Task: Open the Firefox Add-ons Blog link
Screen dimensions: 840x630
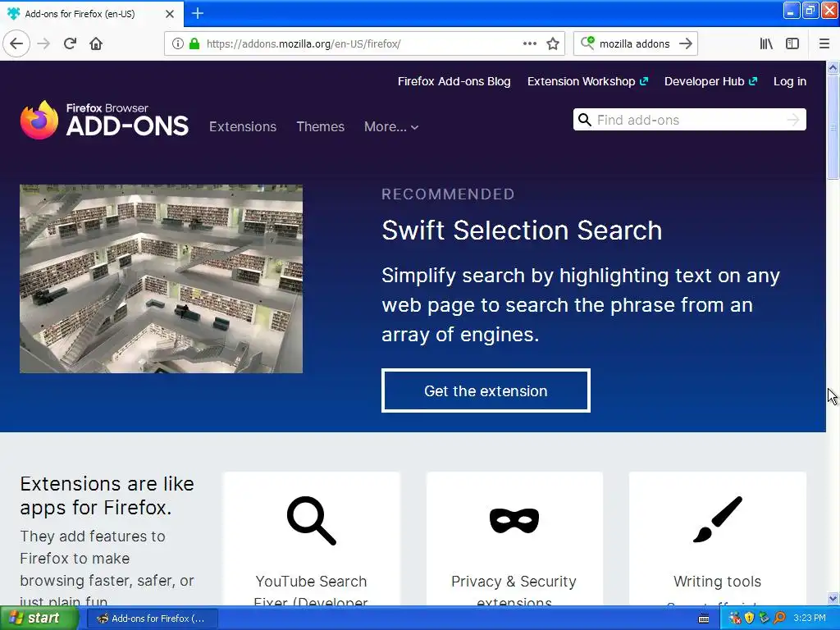Action: tap(454, 81)
